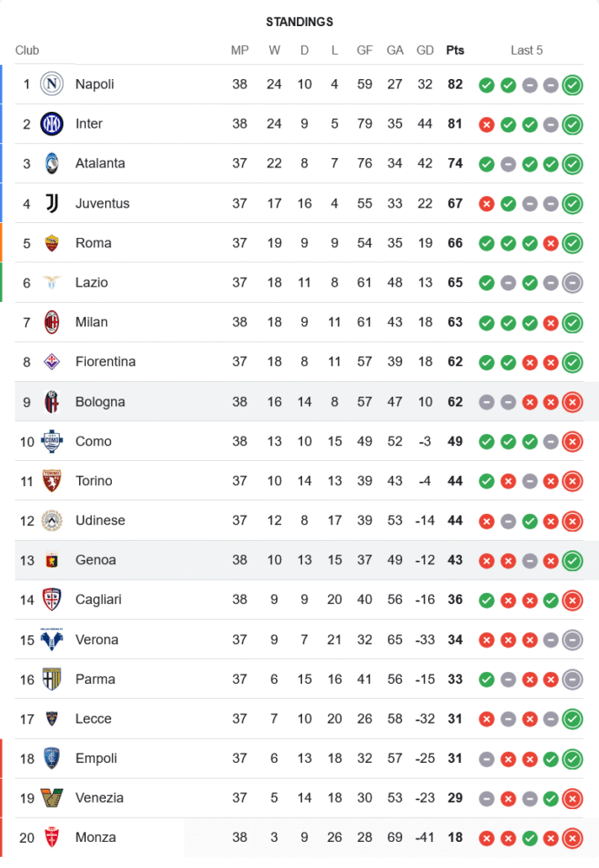Open the Atalanta team link
The height and width of the screenshot is (868, 599).
100,163
